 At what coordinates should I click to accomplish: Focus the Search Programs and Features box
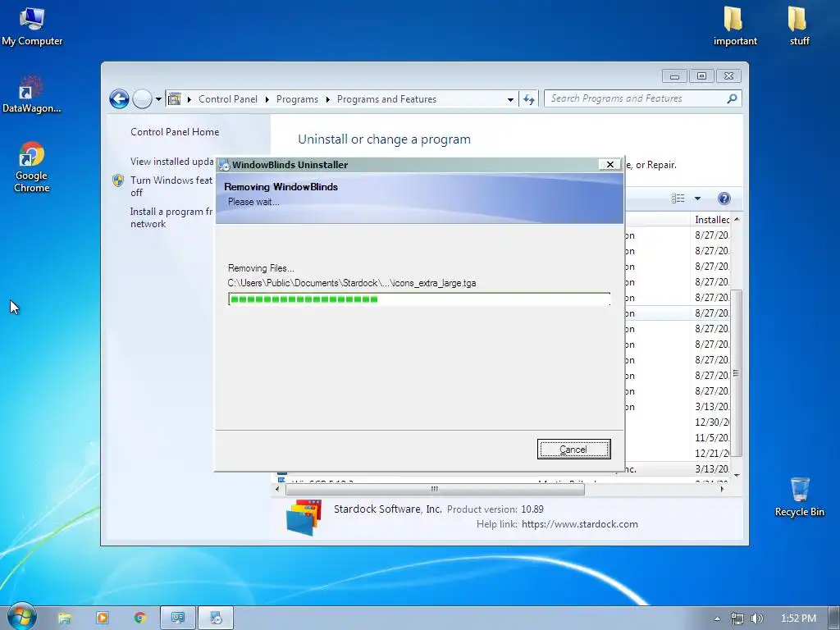[x=635, y=98]
